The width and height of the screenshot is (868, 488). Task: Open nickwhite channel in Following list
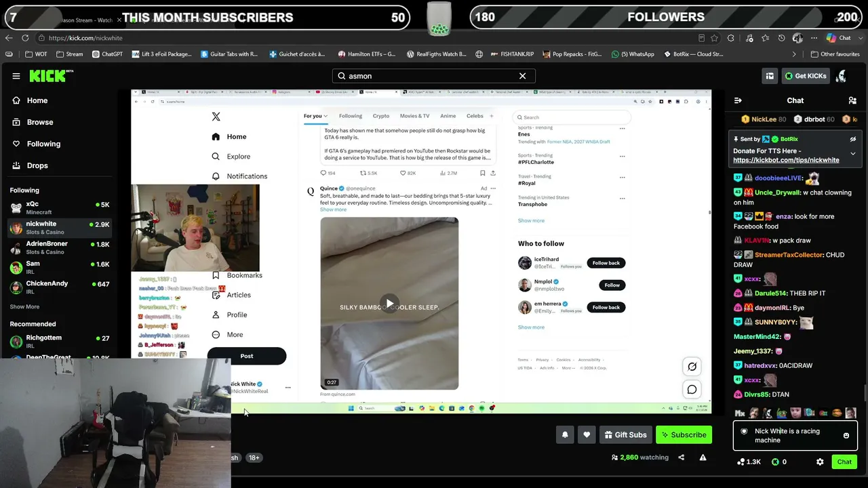tap(60, 228)
